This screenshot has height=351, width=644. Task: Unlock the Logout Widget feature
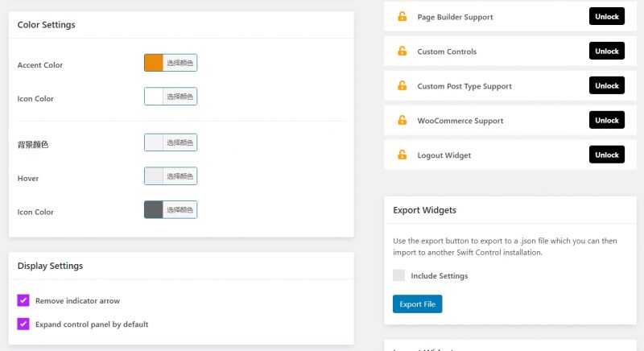[606, 155]
